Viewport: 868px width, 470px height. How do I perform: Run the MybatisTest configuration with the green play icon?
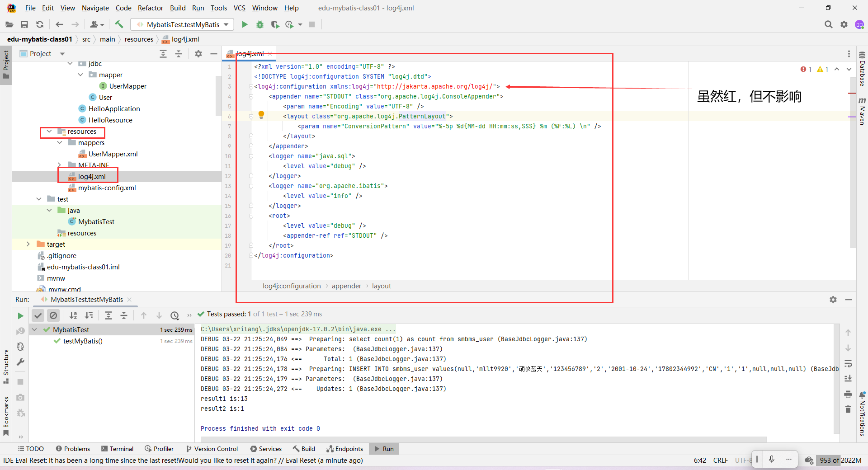point(245,24)
